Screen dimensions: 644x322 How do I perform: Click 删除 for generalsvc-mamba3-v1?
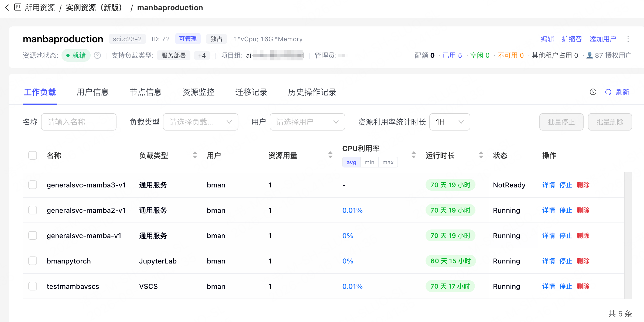coord(583,185)
